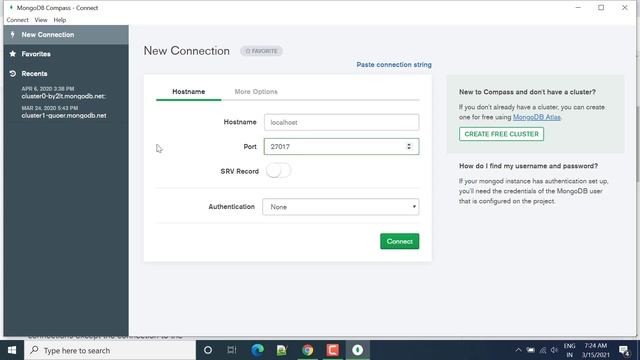Click the right-edge vertical scrollbar

(x=638, y=143)
